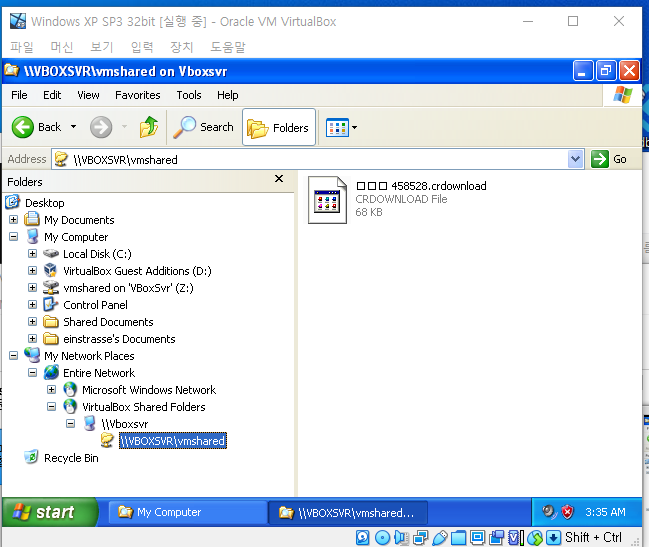Viewport: 649px width, 547px height.
Task: Select Control Panel icon in tree
Action: click(x=51, y=304)
